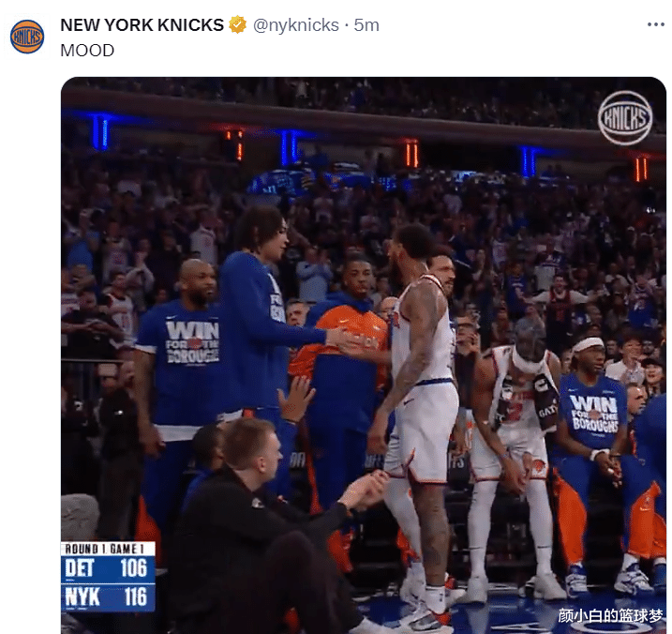Viewport: 672px width, 634px height.
Task: Open the three-dot more options menu
Action: 655,25
